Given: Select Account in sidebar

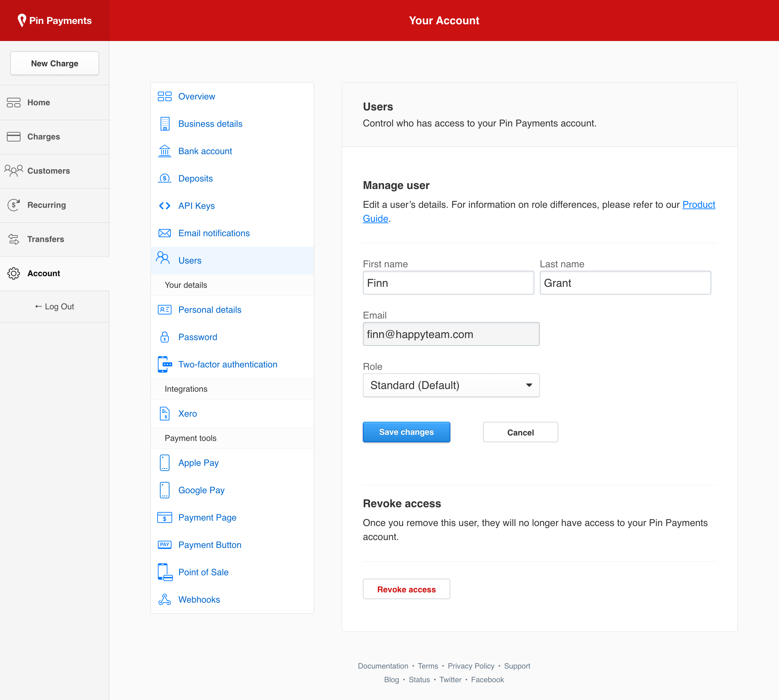Looking at the screenshot, I should 54,273.
